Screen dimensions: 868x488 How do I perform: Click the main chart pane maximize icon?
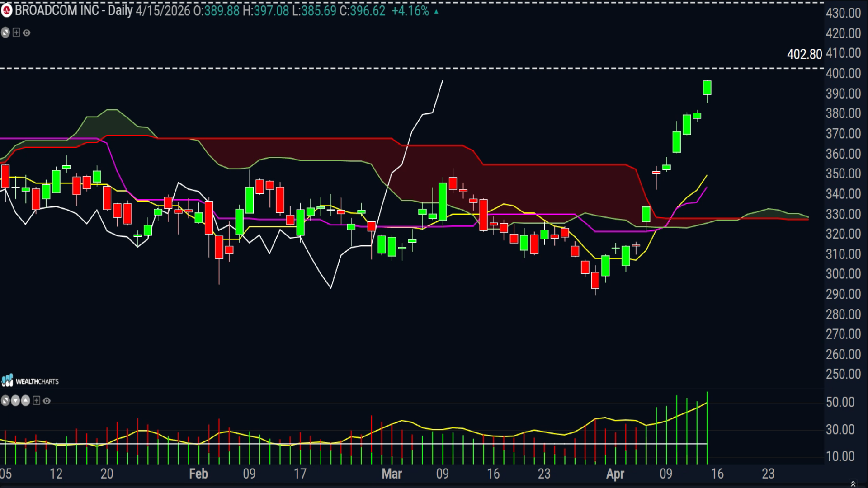pos(5,33)
